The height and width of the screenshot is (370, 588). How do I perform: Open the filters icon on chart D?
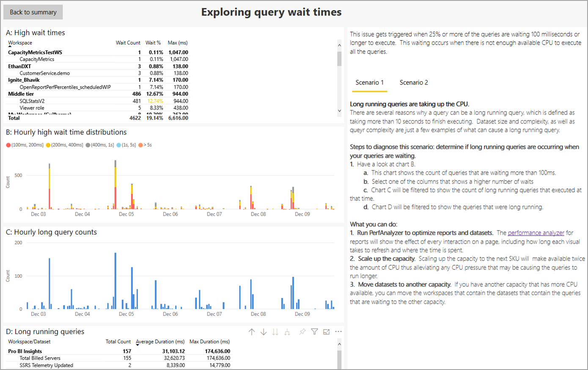[314, 332]
